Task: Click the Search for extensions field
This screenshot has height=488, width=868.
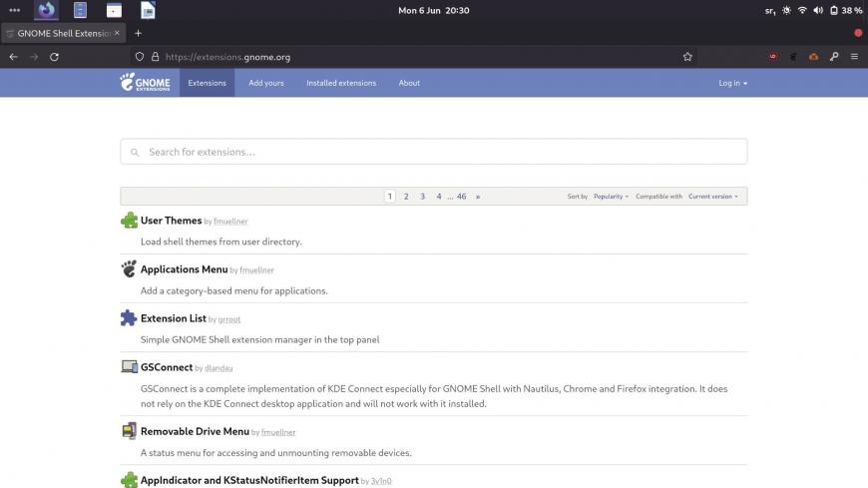Action: click(x=434, y=152)
